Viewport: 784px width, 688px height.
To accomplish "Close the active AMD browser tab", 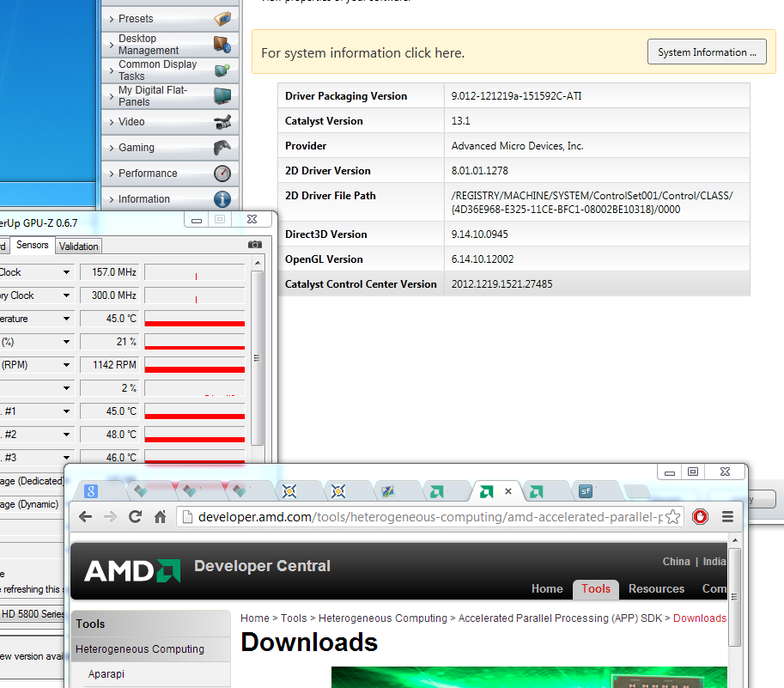I will click(x=508, y=491).
